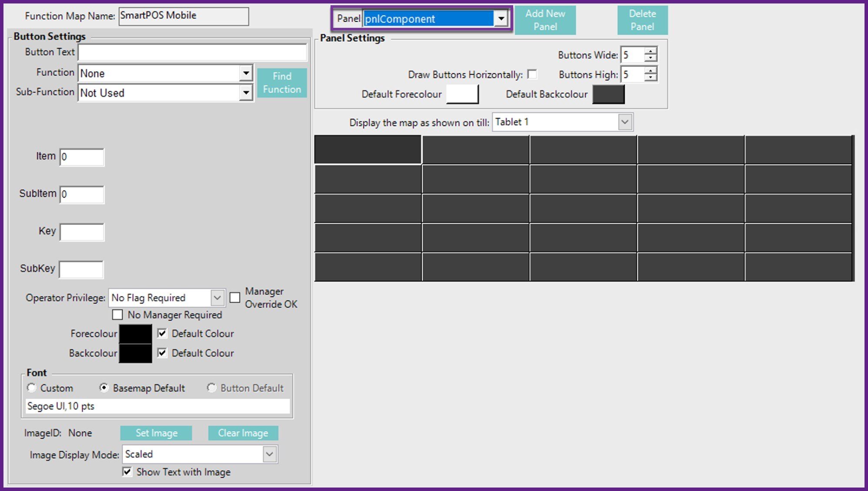Viewport: 868px width, 491px height.
Task: Open the Panel pnlComponent dropdown
Action: coord(501,19)
